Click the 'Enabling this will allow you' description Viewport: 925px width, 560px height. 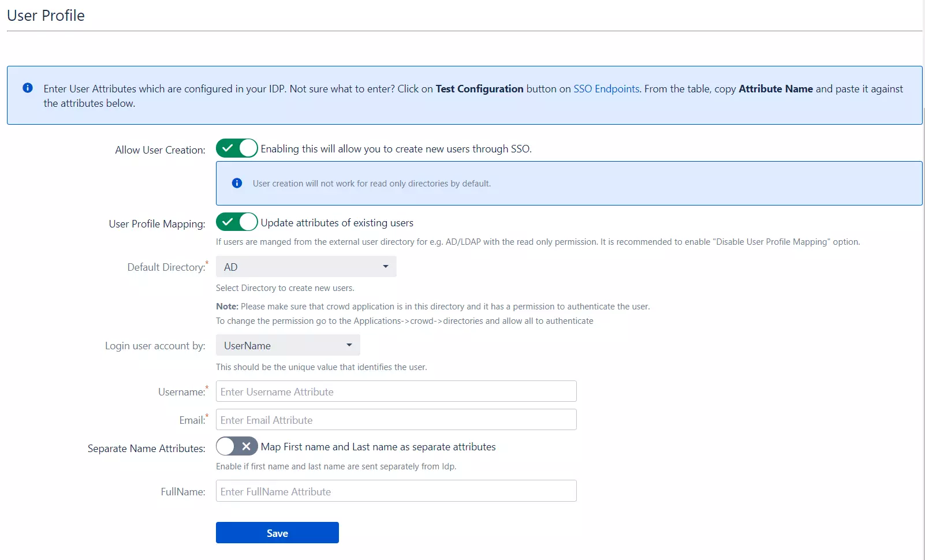pyautogui.click(x=396, y=149)
